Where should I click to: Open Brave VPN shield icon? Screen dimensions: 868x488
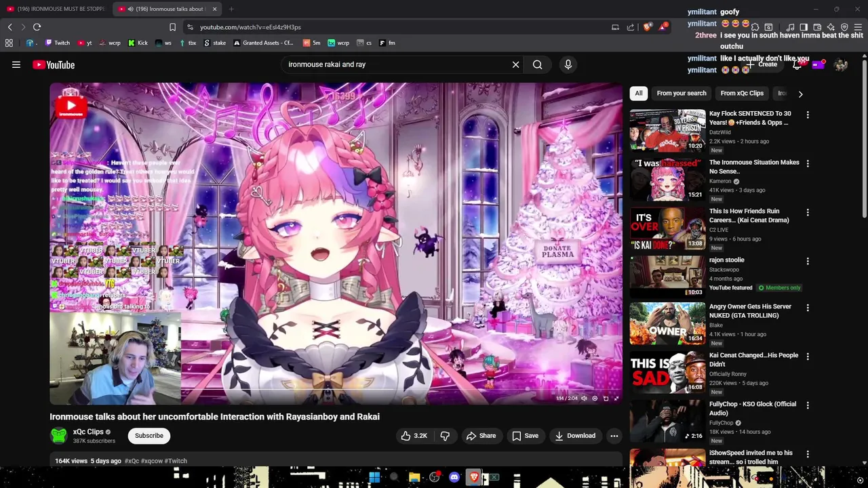(x=844, y=27)
